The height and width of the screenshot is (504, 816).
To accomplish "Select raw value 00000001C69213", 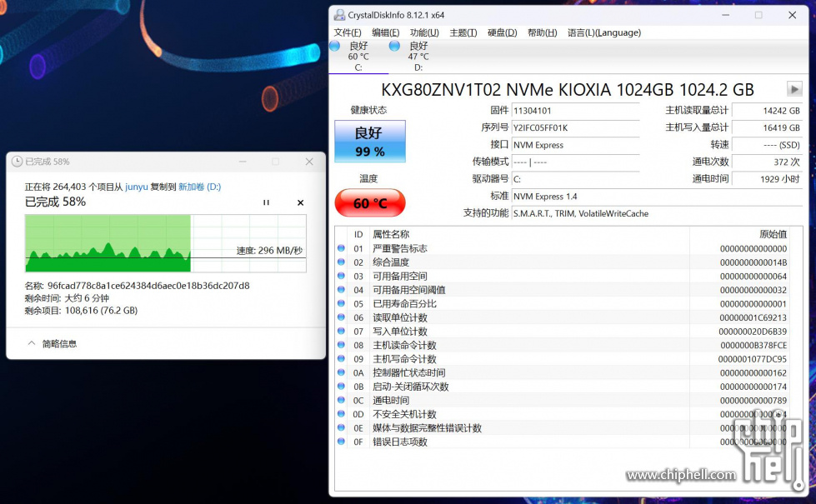I will click(753, 317).
